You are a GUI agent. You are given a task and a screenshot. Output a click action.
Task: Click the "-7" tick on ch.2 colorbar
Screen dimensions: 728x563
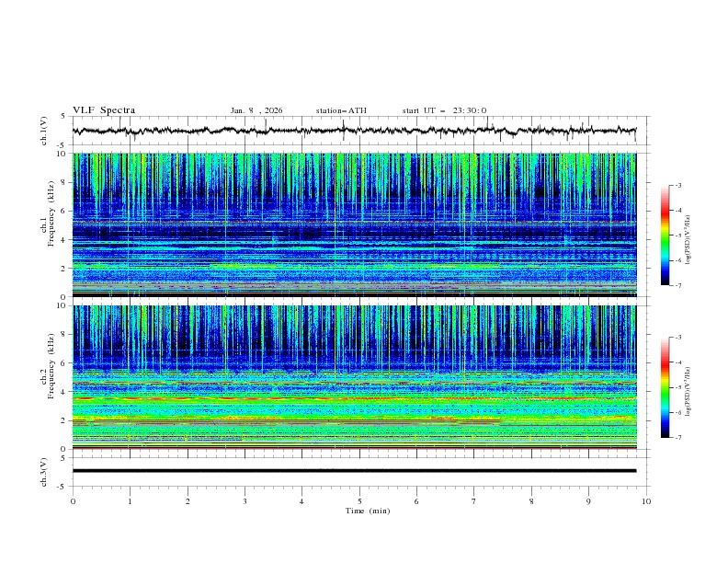(678, 437)
